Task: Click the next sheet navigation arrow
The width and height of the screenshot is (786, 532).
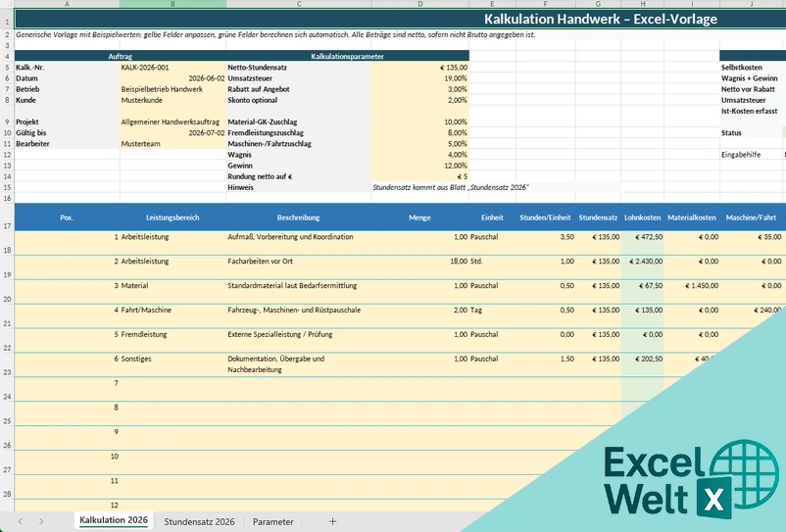Action: click(41, 521)
